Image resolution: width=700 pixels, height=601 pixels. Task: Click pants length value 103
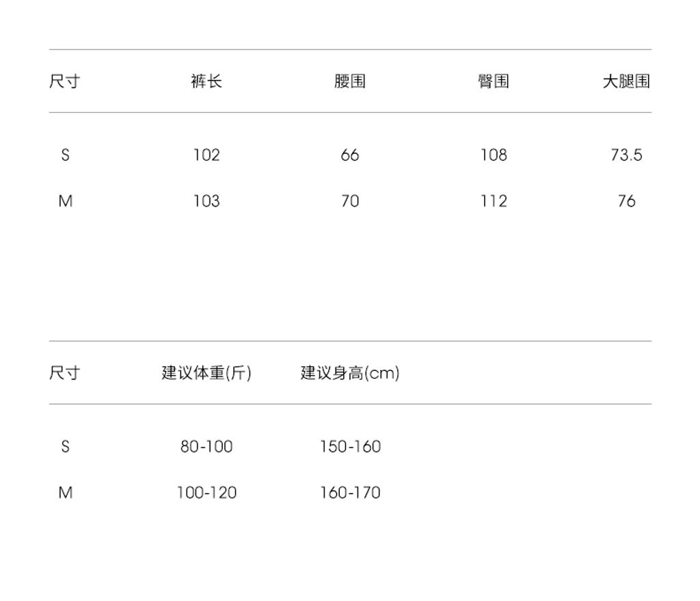[x=206, y=201]
